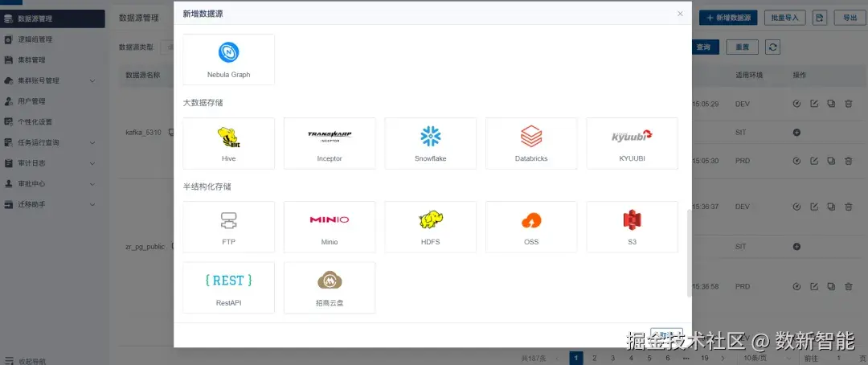Add data source for kafka_5310 SIT row
This screenshot has height=365, width=868.
[796, 133]
